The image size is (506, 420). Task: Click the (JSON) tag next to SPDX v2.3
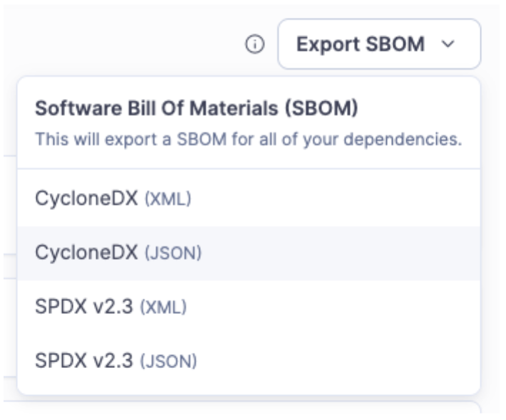click(x=169, y=362)
